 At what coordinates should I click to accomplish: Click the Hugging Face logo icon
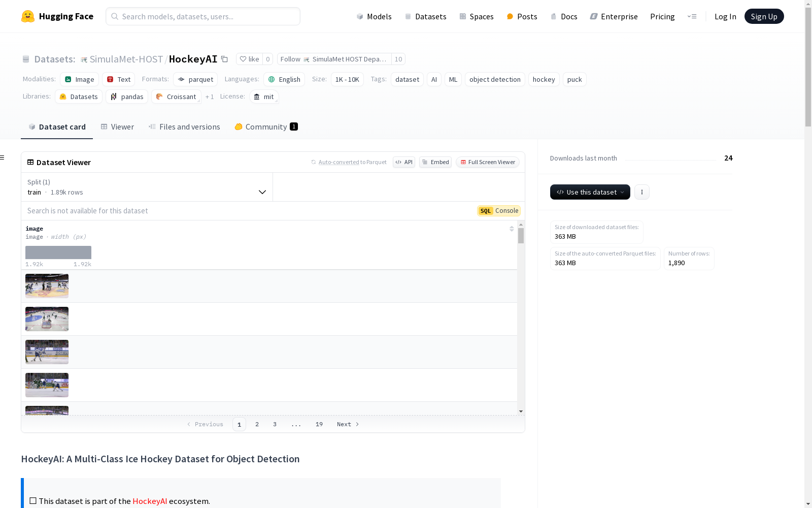pos(28,16)
